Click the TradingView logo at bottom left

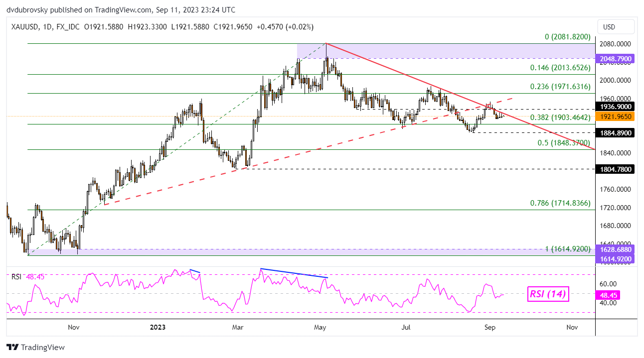(x=35, y=347)
